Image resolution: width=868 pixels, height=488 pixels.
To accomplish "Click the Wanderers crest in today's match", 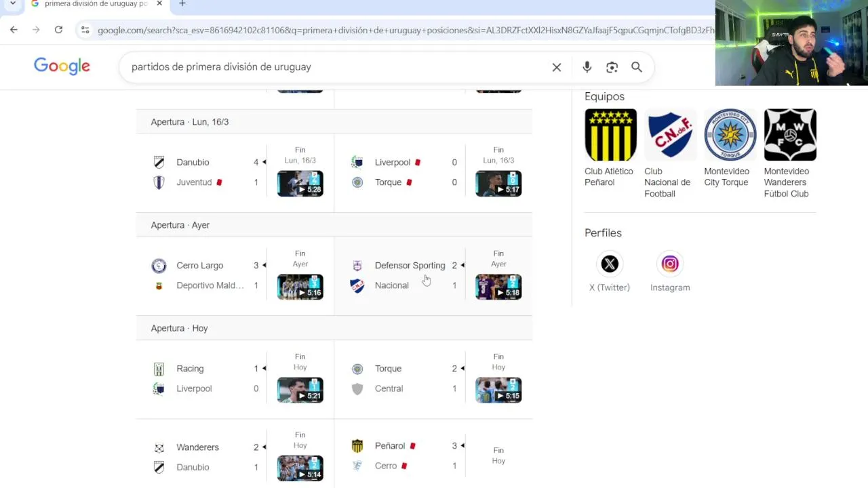I will click(159, 447).
